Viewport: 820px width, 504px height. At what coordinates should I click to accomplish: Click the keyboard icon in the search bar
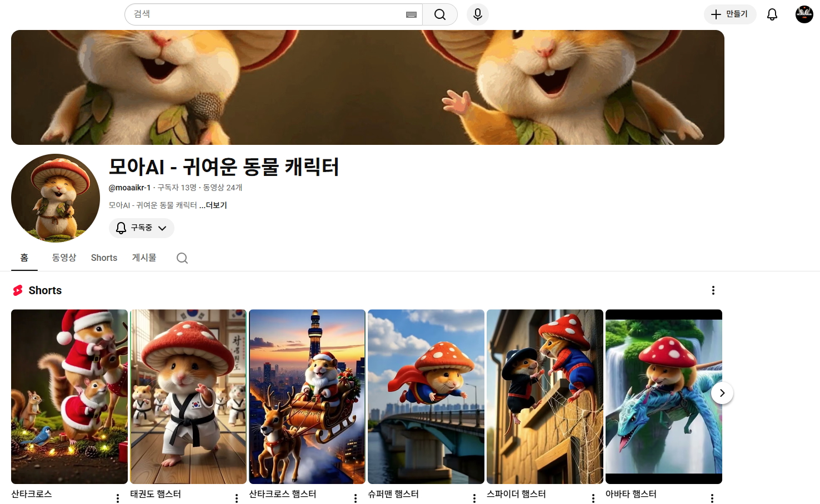click(x=411, y=14)
